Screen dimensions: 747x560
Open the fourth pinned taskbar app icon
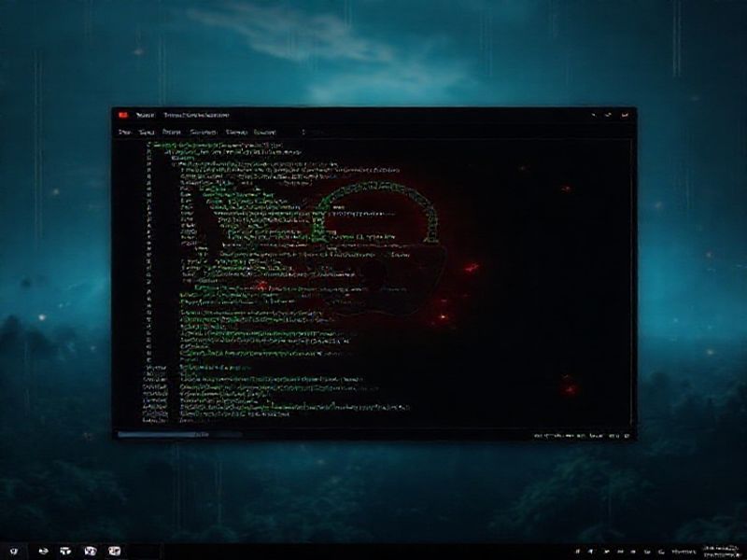[114, 552]
